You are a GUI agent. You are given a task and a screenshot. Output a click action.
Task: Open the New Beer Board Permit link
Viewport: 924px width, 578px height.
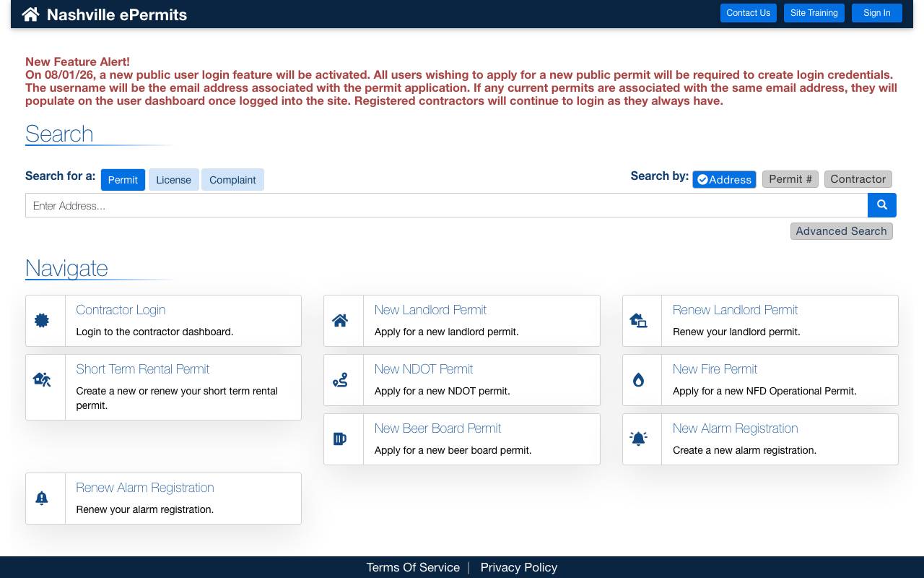tap(437, 428)
